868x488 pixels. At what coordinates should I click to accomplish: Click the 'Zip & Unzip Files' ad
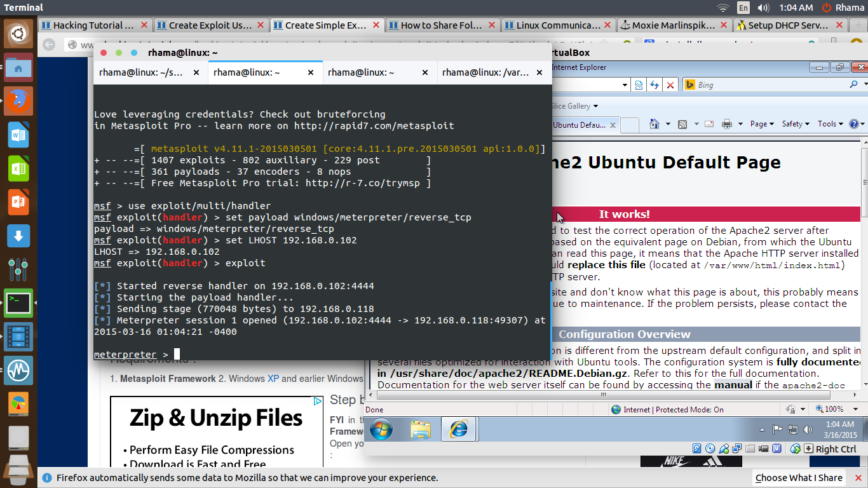[217, 433]
